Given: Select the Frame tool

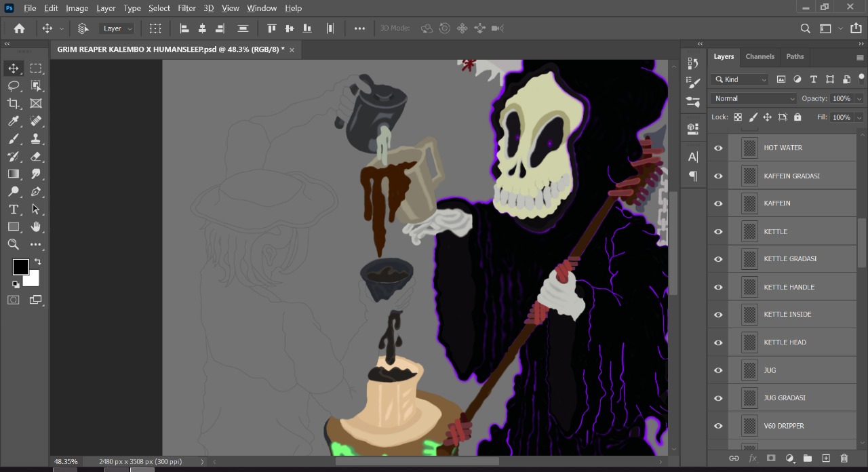Looking at the screenshot, I should click(x=36, y=103).
